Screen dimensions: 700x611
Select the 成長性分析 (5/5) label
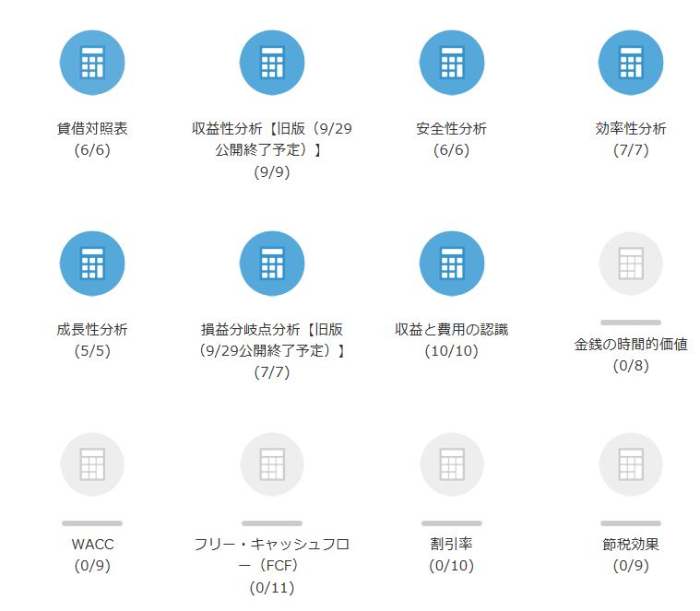pyautogui.click(x=92, y=340)
